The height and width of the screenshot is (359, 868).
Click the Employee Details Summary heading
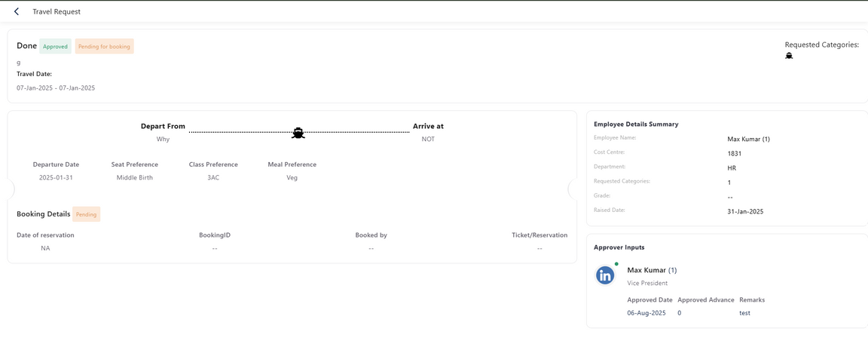pyautogui.click(x=636, y=124)
